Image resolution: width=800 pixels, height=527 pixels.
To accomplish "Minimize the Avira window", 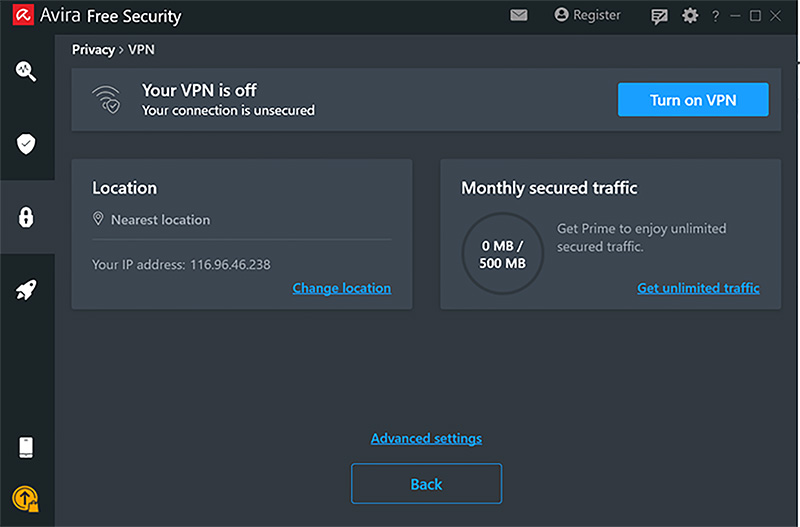I will click(x=735, y=16).
